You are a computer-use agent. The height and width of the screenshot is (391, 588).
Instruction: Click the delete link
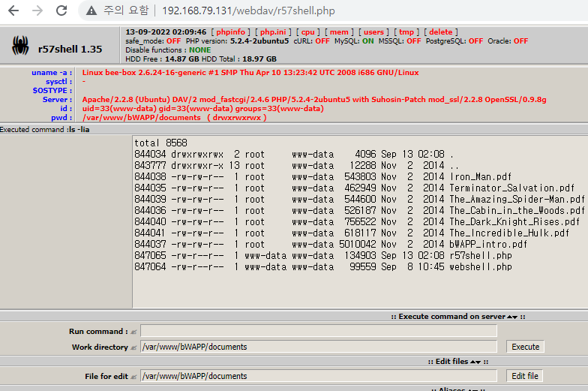click(441, 32)
